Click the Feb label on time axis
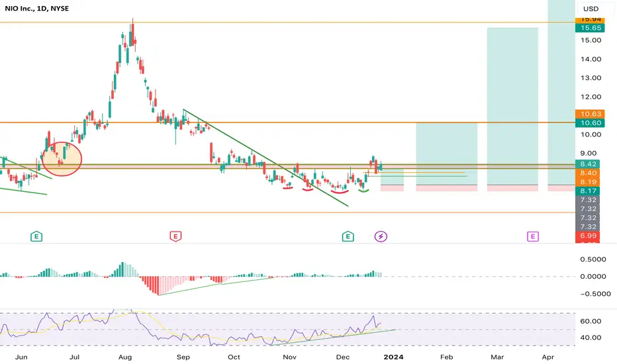Viewport: 617px width, 364px height. pyautogui.click(x=447, y=357)
